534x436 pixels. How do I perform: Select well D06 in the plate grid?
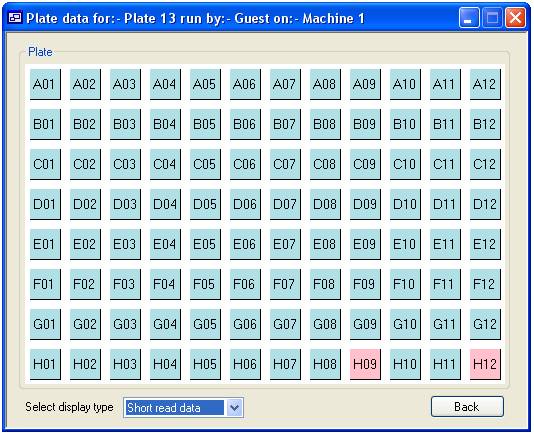pos(245,204)
